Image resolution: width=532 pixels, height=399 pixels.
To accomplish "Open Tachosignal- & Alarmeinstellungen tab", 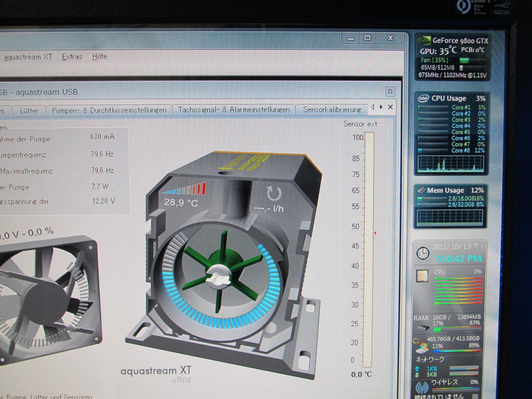I will coord(234,110).
